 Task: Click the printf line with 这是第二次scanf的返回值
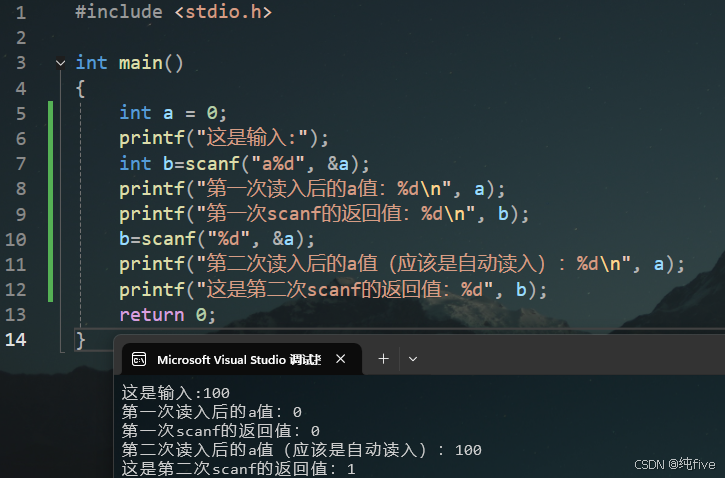click(x=333, y=289)
